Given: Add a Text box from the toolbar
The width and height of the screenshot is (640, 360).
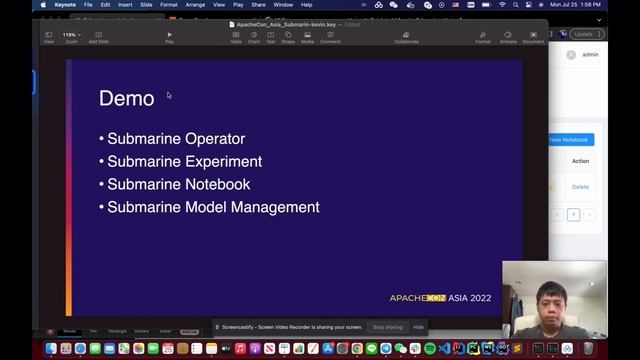Looking at the screenshot, I should 271,37.
